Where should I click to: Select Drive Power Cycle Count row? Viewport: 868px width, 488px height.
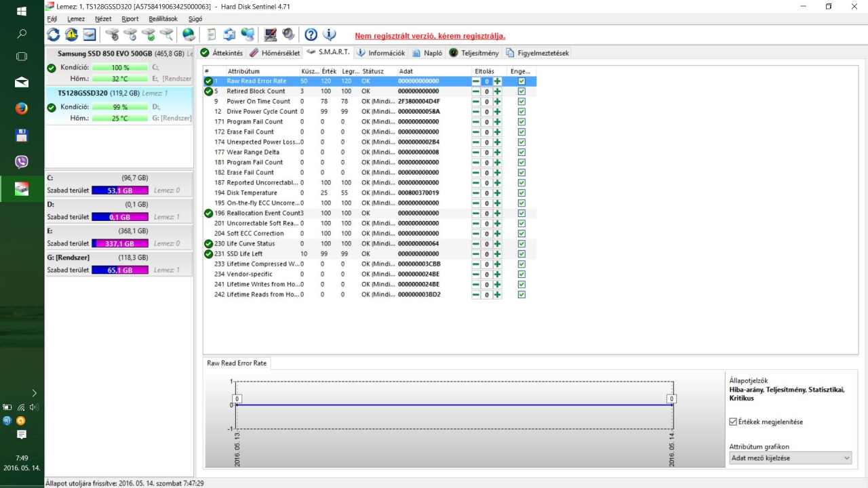370,112
